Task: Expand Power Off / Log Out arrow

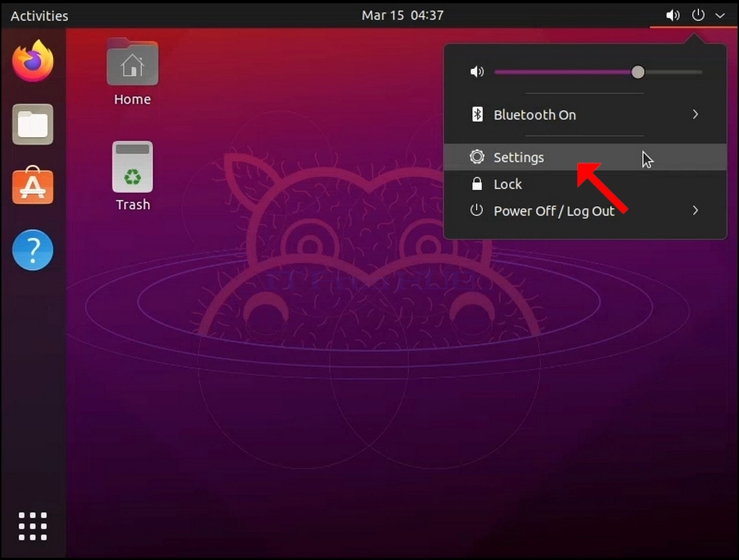Action: pos(695,210)
